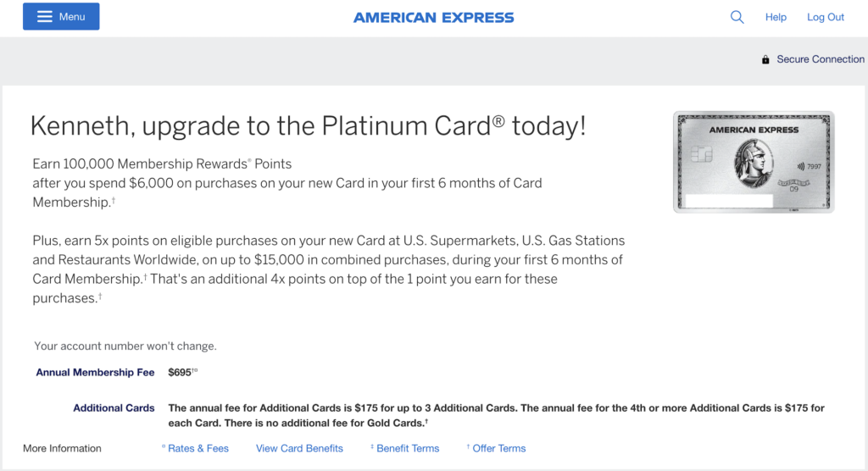Open the Offer Terms link
868x471 pixels.
click(498, 448)
